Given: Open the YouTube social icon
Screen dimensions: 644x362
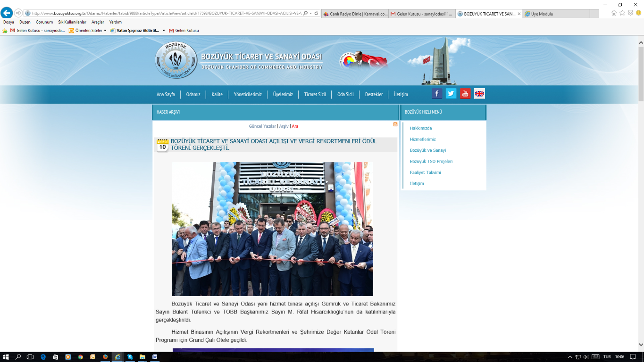Looking at the screenshot, I should tap(465, 93).
